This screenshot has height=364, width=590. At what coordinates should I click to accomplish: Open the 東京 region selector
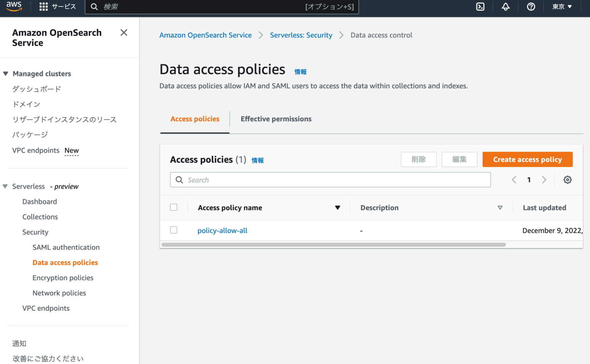pos(562,7)
